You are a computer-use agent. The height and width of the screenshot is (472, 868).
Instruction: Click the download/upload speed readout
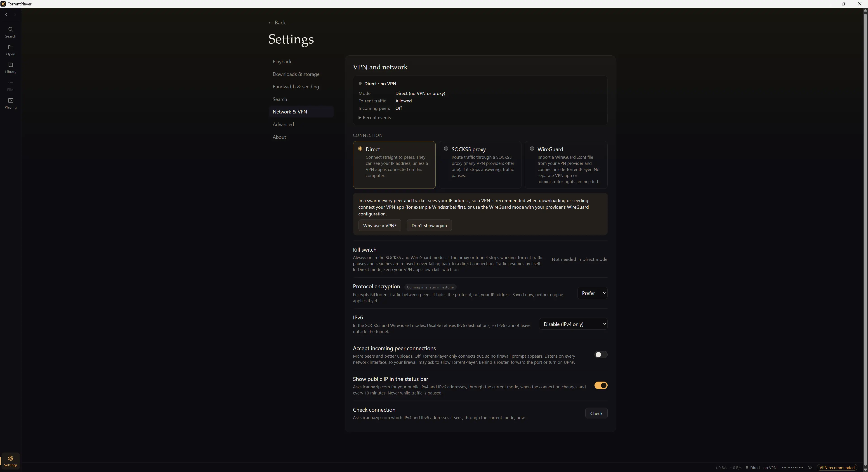point(728,468)
